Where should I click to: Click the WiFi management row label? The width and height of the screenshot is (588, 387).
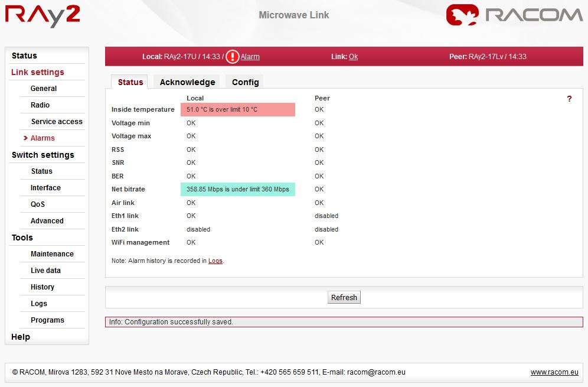coord(141,242)
